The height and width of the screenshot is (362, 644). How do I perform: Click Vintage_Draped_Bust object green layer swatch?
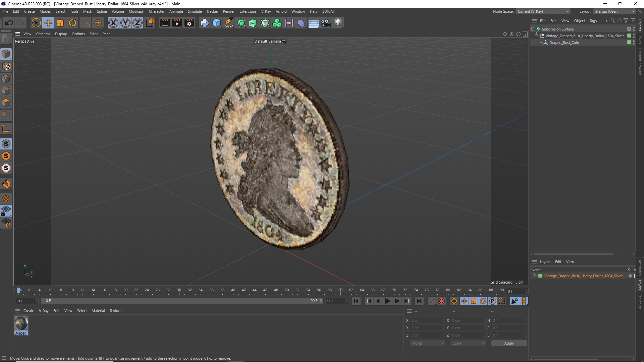[x=629, y=36]
